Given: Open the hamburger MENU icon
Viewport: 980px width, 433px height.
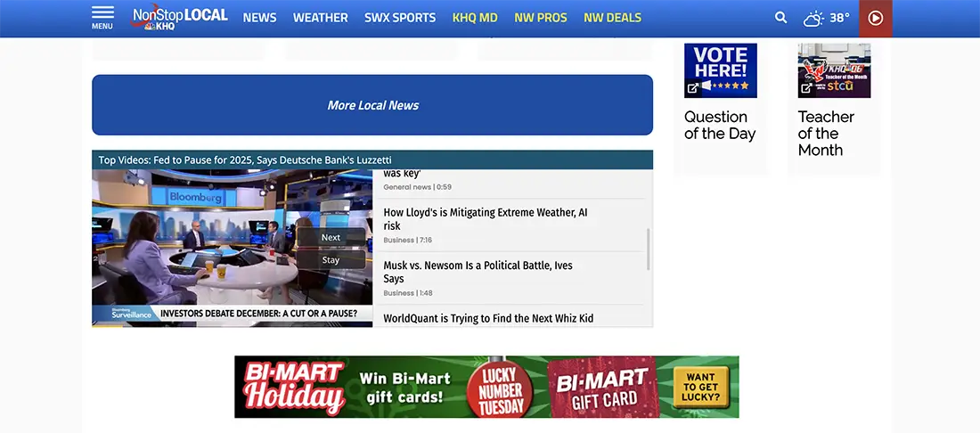Looking at the screenshot, I should coord(102,18).
